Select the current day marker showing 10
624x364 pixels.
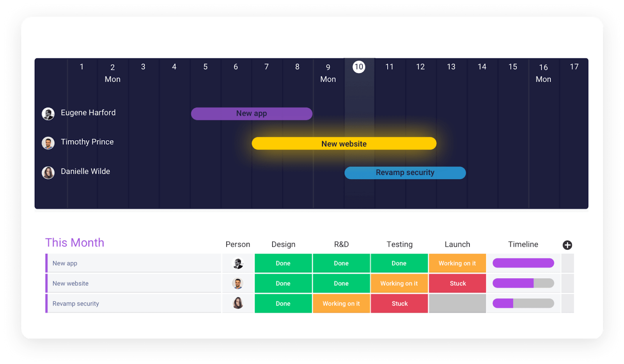click(x=358, y=67)
